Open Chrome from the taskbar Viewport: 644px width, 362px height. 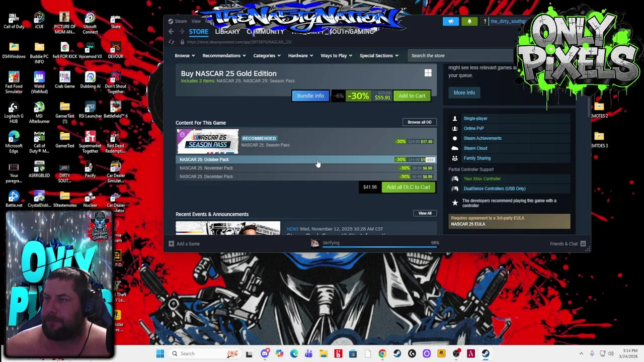[382, 353]
